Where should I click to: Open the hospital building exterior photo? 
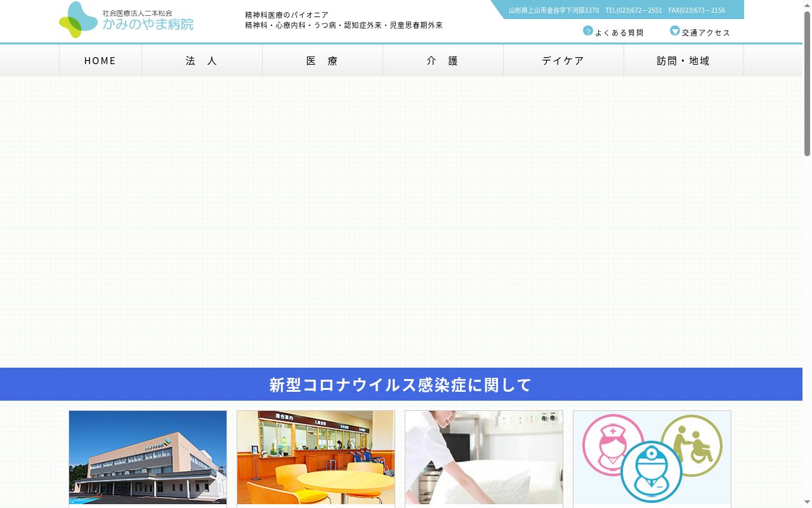(148, 457)
